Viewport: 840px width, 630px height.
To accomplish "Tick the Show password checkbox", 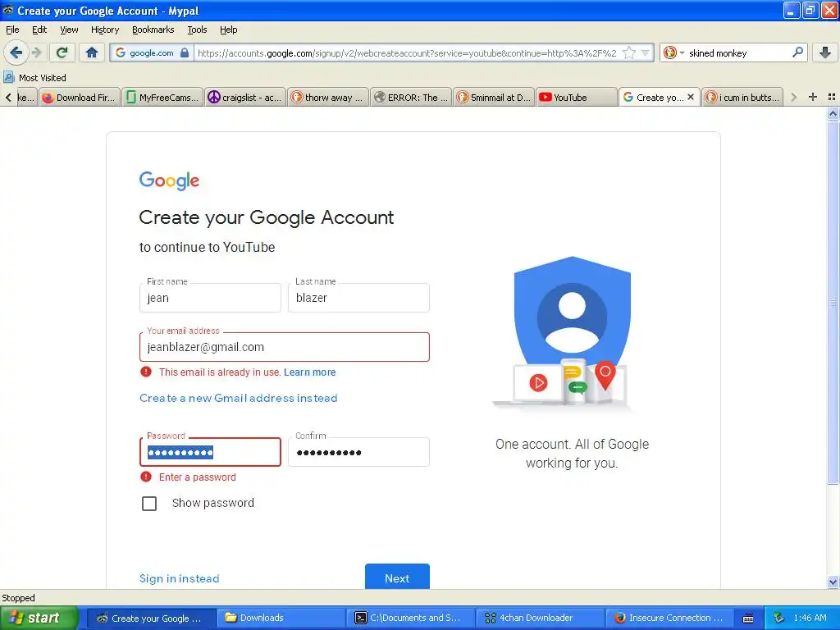I will (149, 503).
